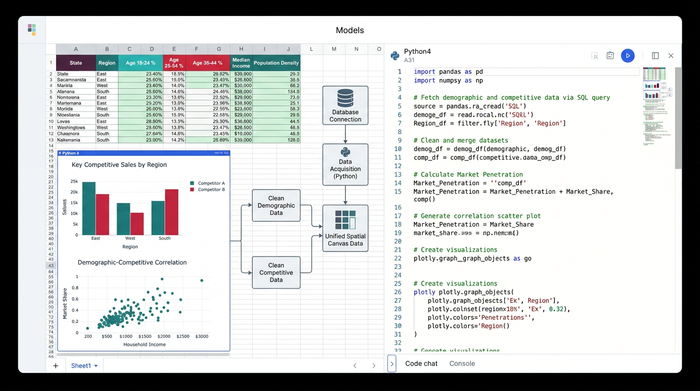The height and width of the screenshot is (391, 700).
Task: Click the app logo in top-left corner
Action: 32,30
